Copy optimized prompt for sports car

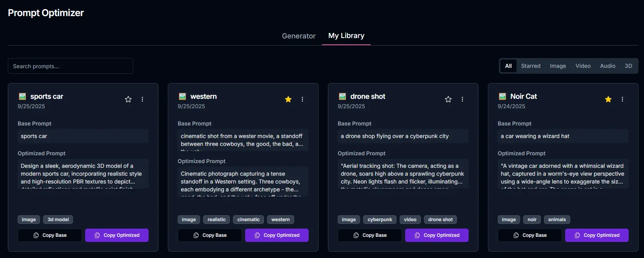click(x=117, y=235)
